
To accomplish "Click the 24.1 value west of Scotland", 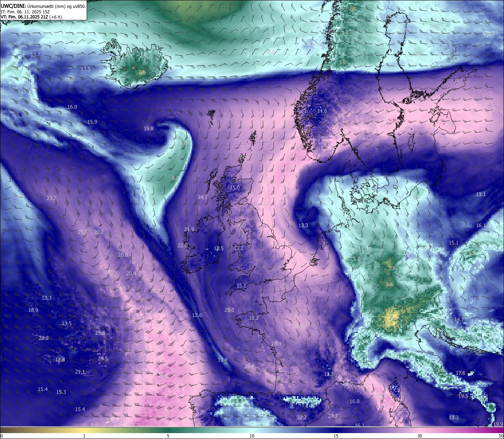I will [202, 197].
